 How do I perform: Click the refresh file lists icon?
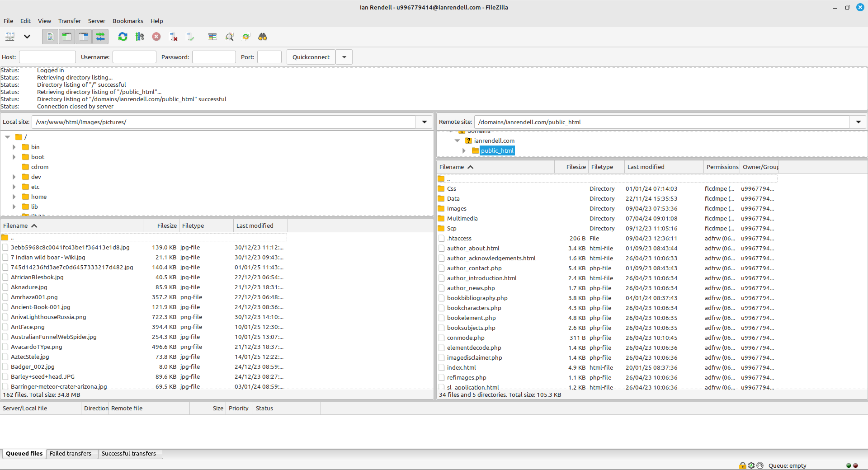pos(123,37)
